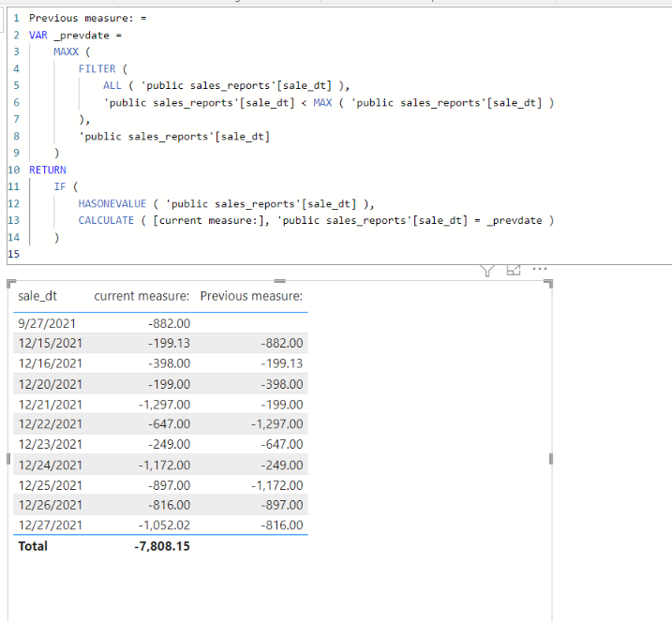
Task: Click the -1,052.02 current measure value
Action: [164, 526]
